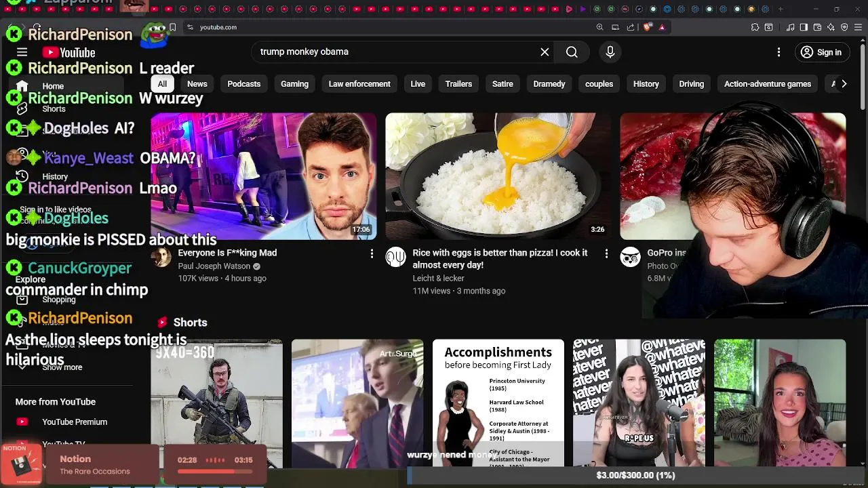
Task: Open the Leicht & lecker channel link
Action: 438,279
